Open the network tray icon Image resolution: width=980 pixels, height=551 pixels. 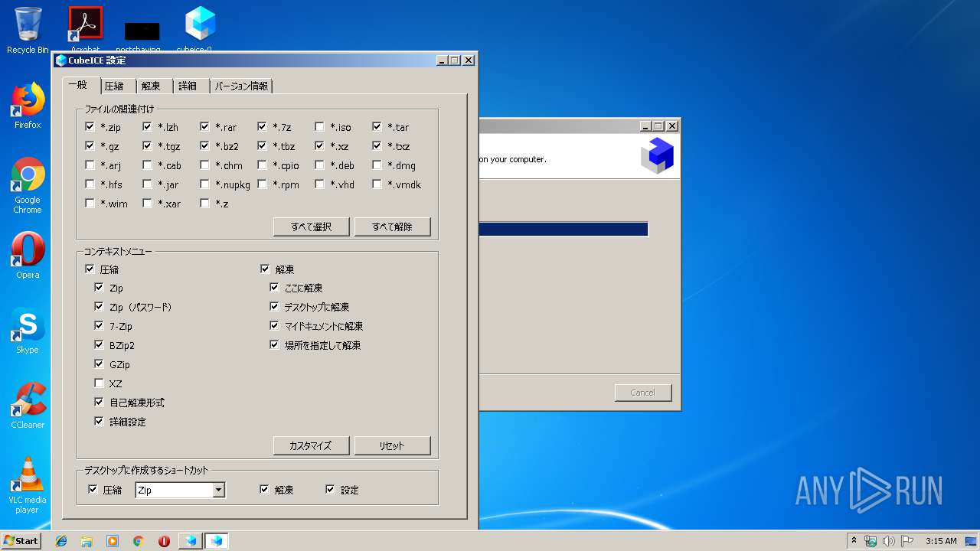[871, 541]
